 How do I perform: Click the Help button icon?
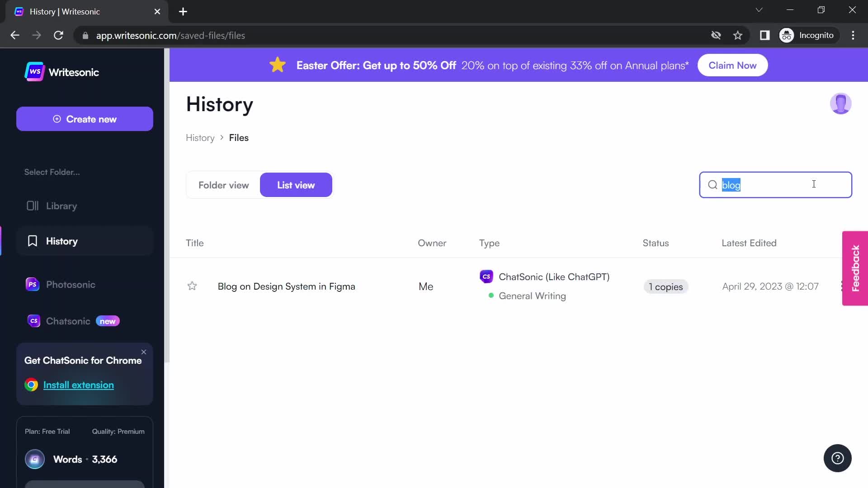tap(837, 458)
